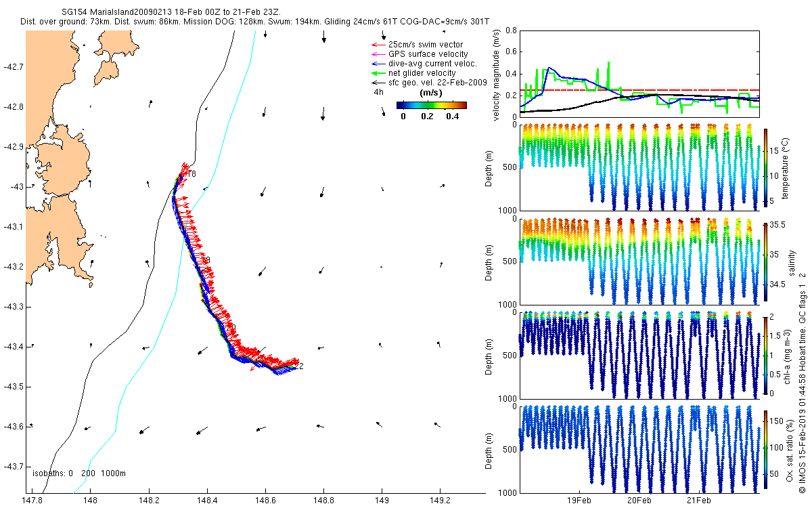Click the '34.5' salinity colorbar tick
The height and width of the screenshot is (508, 812).
(x=778, y=285)
